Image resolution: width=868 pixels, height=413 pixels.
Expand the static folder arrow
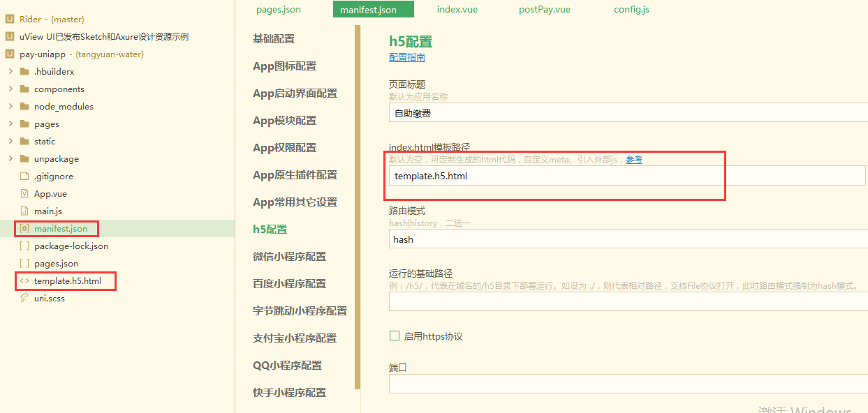click(10, 142)
